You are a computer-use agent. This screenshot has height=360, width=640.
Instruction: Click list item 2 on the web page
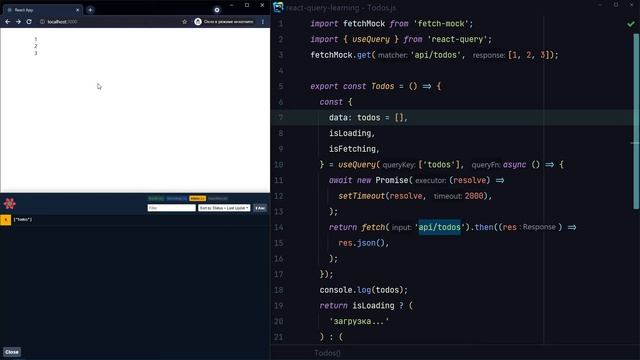(36, 46)
